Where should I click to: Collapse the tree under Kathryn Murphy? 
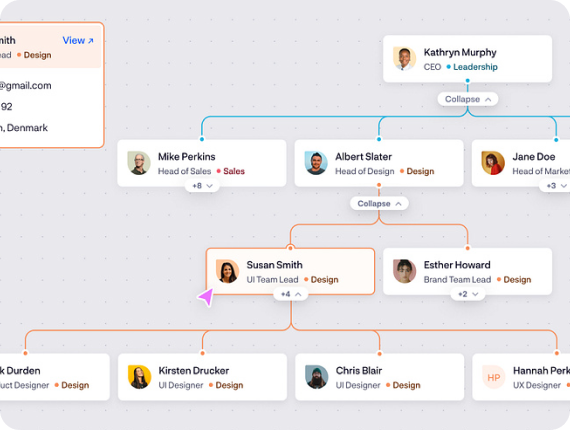[x=467, y=99]
